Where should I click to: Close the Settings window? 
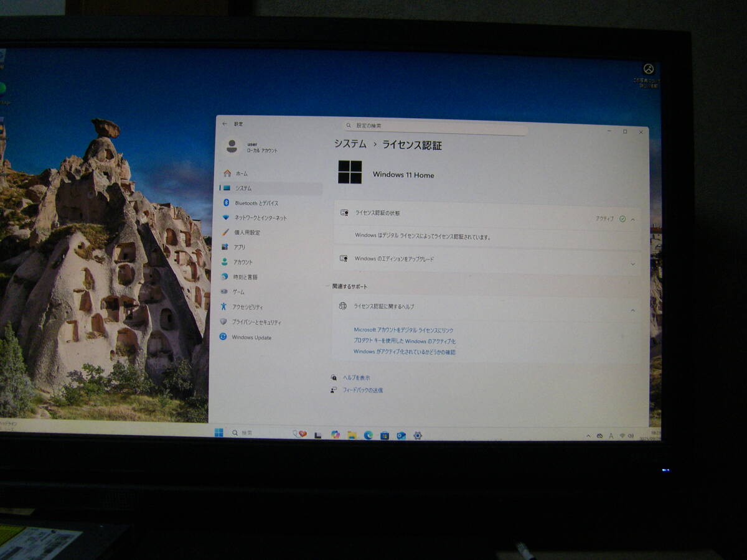pyautogui.click(x=641, y=132)
